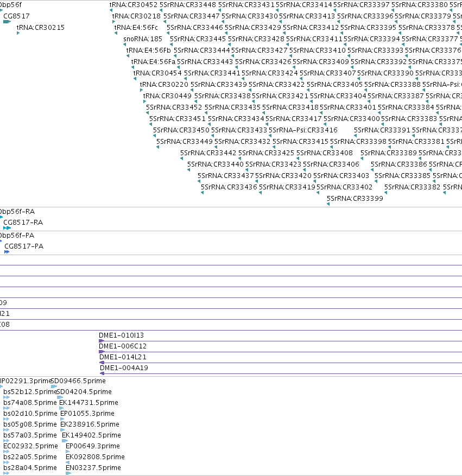This screenshot has width=462, height=476.
Task: Click the light blue glyph under SD09466.5prime
Action: tap(54, 386)
